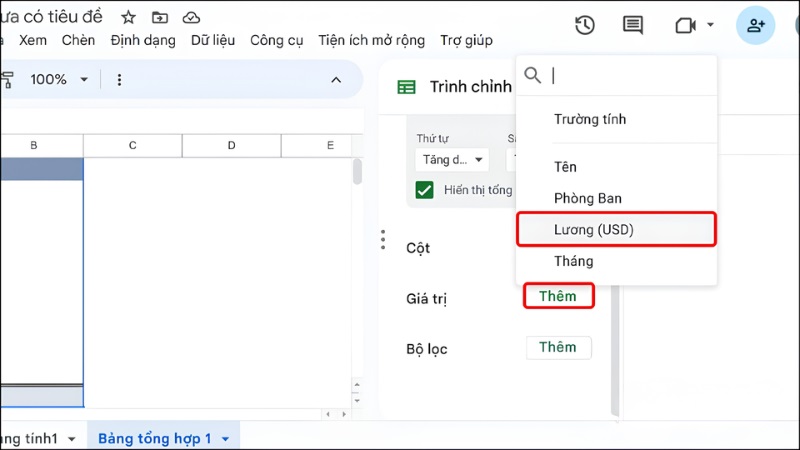The height and width of the screenshot is (450, 800).
Task: Select Trường tính option
Action: point(616,119)
